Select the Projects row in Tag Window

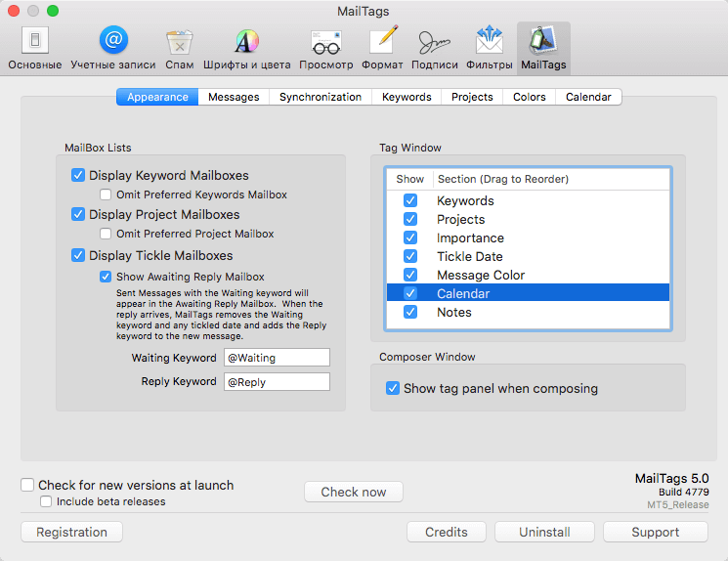(x=528, y=219)
